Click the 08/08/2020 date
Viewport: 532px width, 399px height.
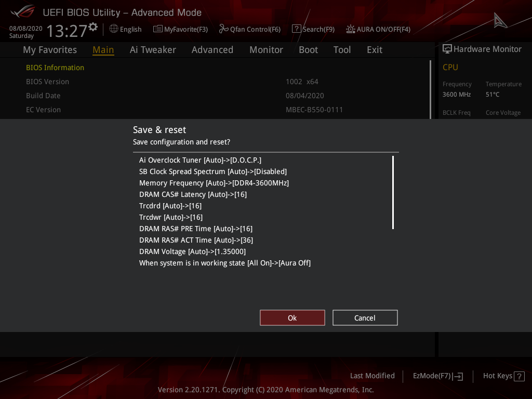point(26,29)
